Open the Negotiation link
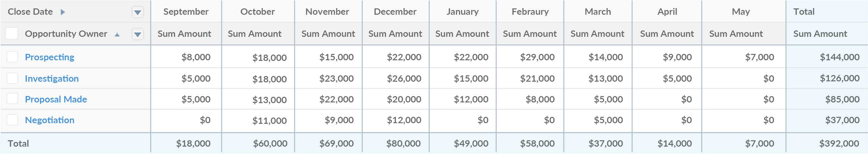Image resolution: width=868 pixels, height=154 pixels. point(49,120)
